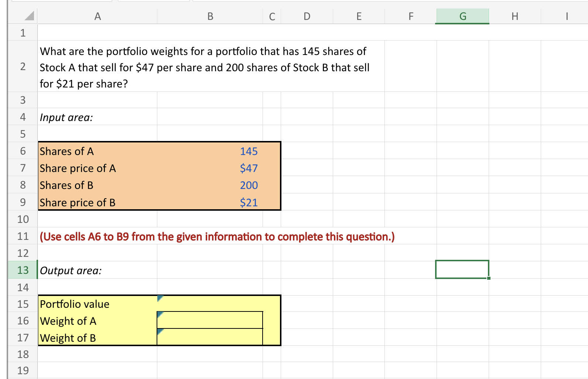Click the comment indicator triangle on Portfolio value cell

160,298
